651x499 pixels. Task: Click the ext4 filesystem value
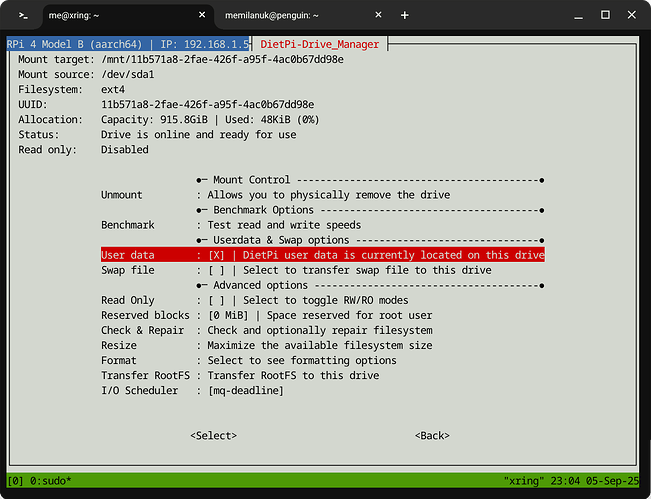click(113, 90)
